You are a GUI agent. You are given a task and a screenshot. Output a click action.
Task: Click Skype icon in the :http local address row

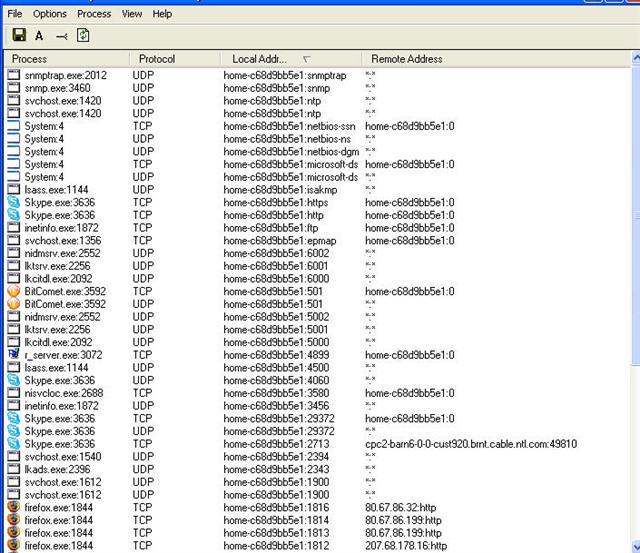click(13, 215)
